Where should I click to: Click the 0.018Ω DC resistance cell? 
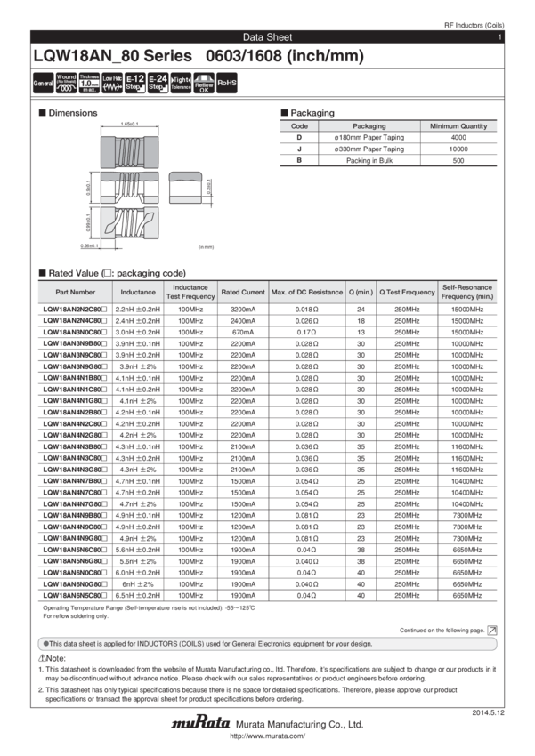tap(307, 309)
